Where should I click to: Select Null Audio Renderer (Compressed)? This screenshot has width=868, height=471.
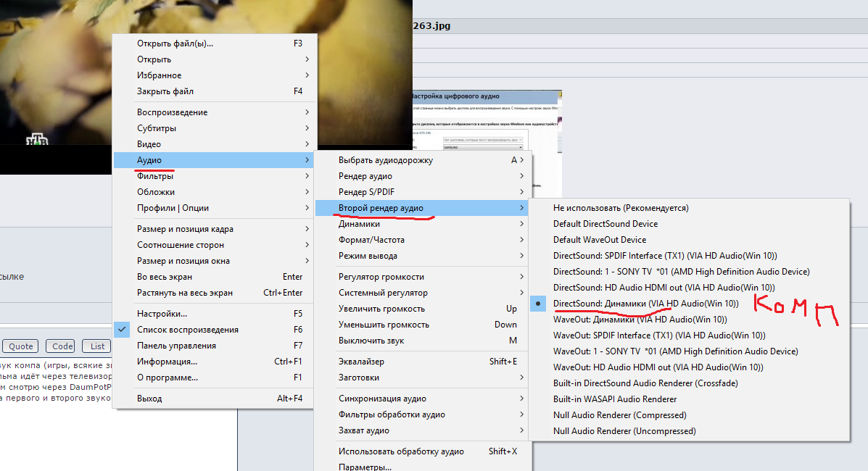[689, 416]
